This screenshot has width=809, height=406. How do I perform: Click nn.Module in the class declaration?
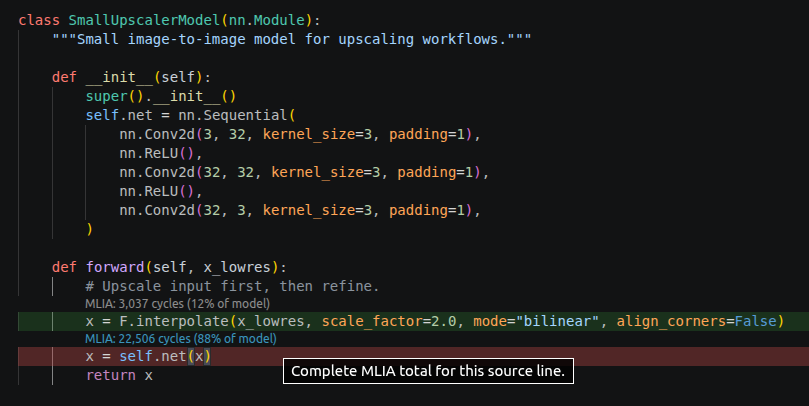point(266,20)
